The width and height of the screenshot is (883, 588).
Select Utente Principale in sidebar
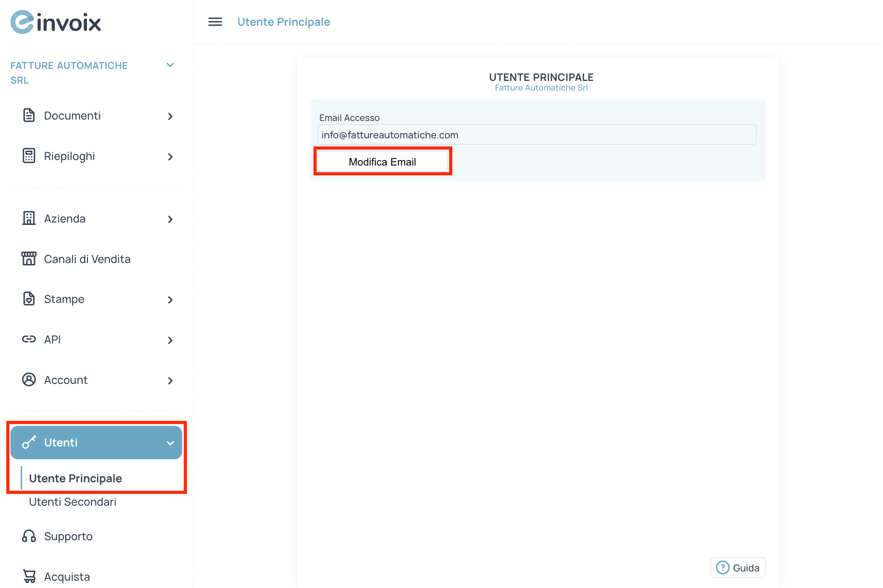click(x=75, y=479)
